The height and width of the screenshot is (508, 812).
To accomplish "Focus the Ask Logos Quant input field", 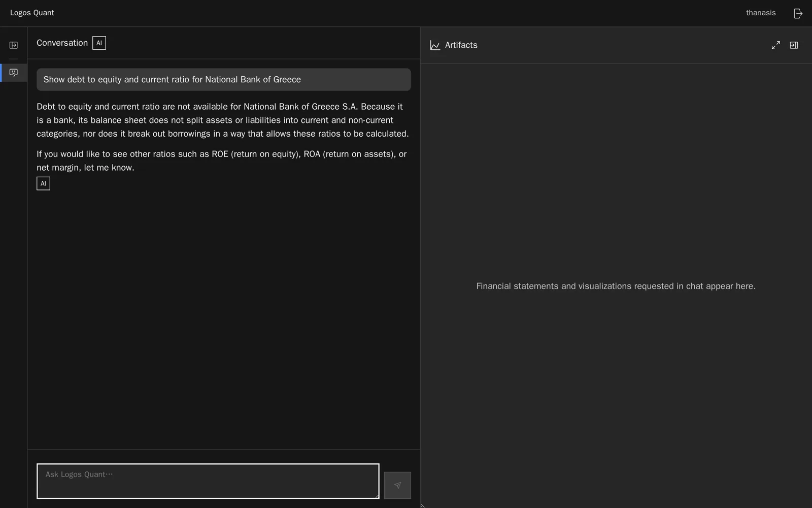I will point(208,481).
